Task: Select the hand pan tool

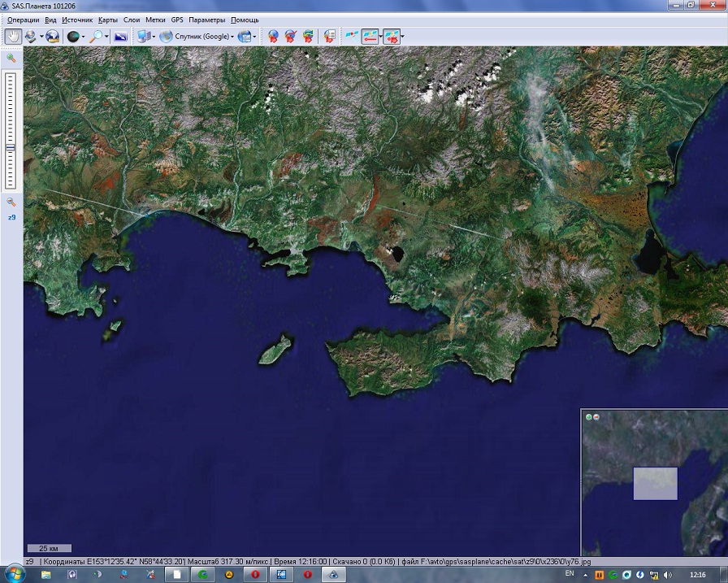Action: (14, 37)
